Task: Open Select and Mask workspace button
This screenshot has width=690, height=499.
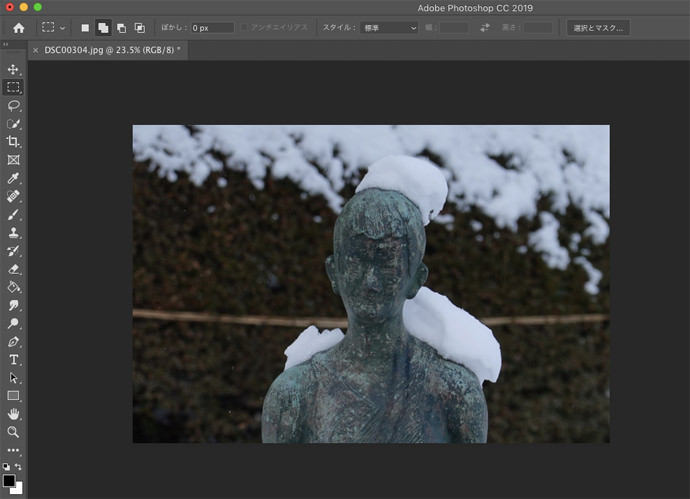Action: (x=598, y=28)
